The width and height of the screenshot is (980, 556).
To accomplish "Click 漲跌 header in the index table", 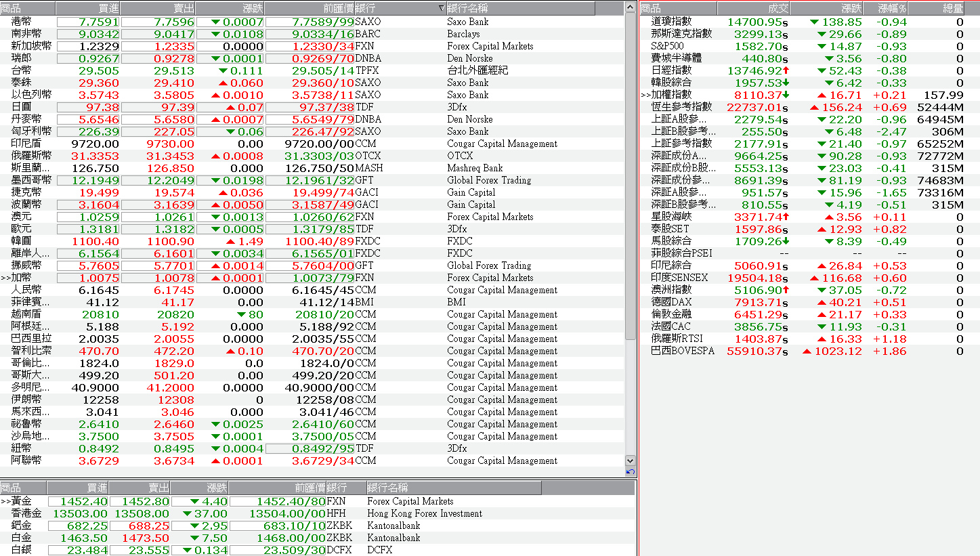I will point(827,9).
